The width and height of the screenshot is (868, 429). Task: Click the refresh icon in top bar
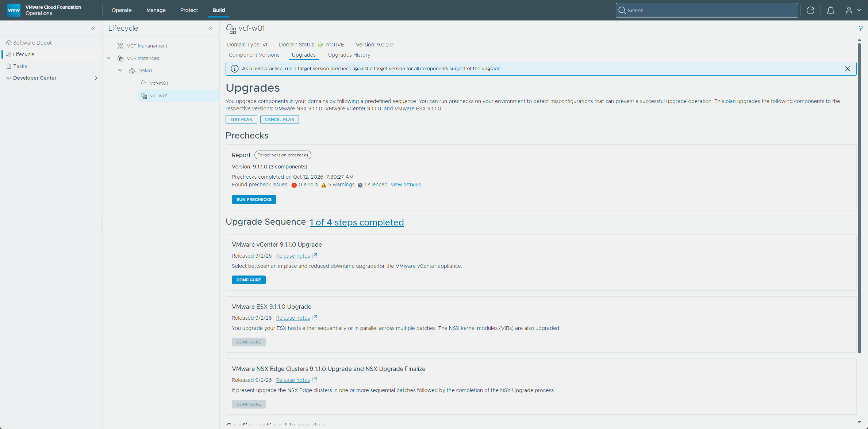pos(810,10)
